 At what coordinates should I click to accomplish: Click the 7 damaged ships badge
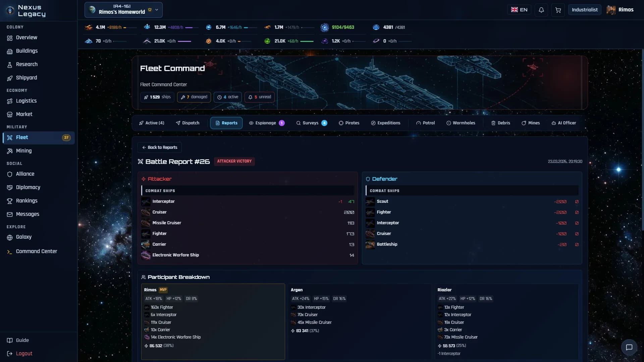tap(194, 97)
